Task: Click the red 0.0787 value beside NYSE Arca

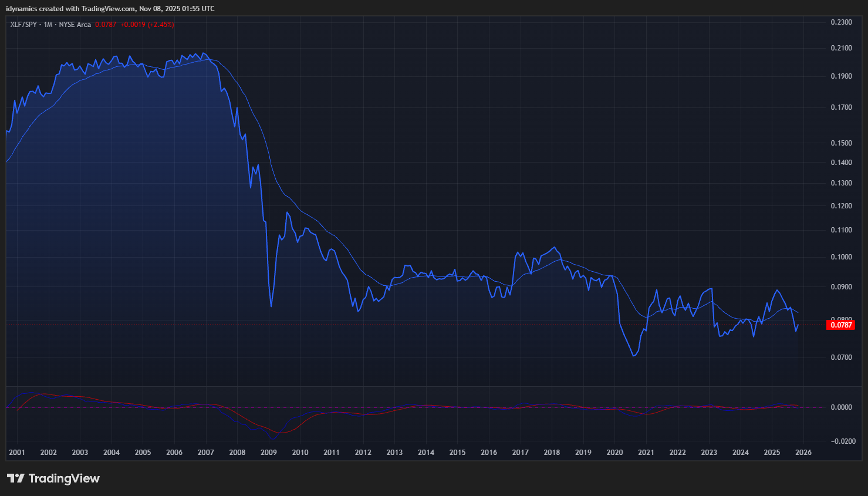Action: click(106, 25)
